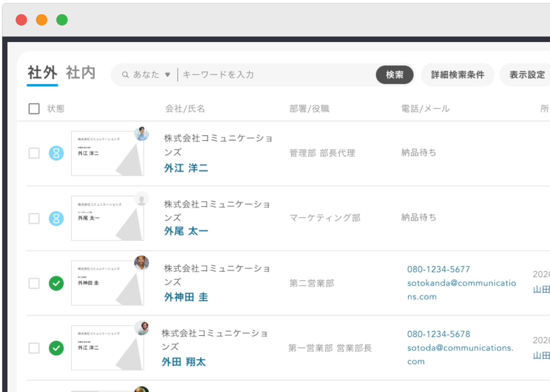This screenshot has height=392, width=550.
Task: Toggle the select-all checkbox in the header row
Action: (x=34, y=109)
